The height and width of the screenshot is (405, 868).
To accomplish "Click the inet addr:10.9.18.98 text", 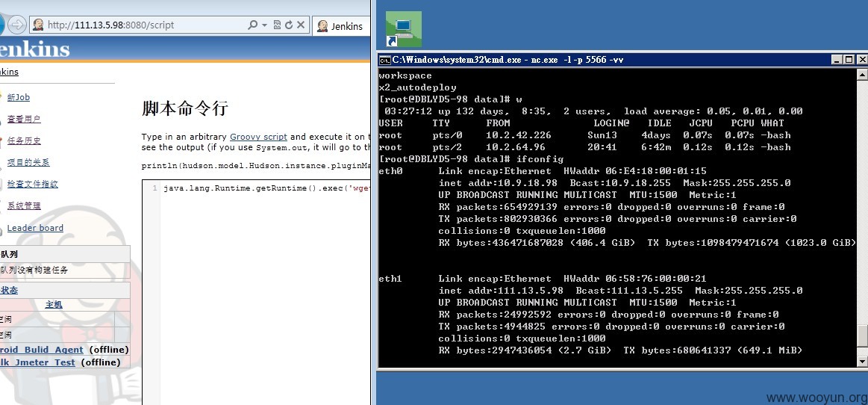I will point(498,183).
